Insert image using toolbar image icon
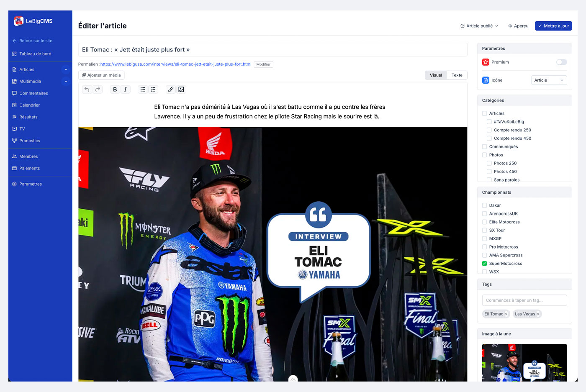The width and height of the screenshot is (586, 392). [x=181, y=90]
